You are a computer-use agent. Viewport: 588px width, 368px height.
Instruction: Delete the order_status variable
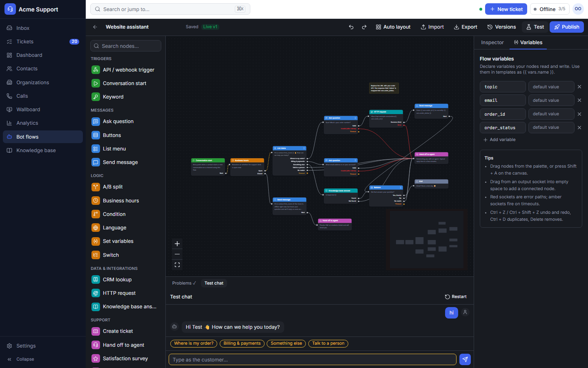coord(579,128)
